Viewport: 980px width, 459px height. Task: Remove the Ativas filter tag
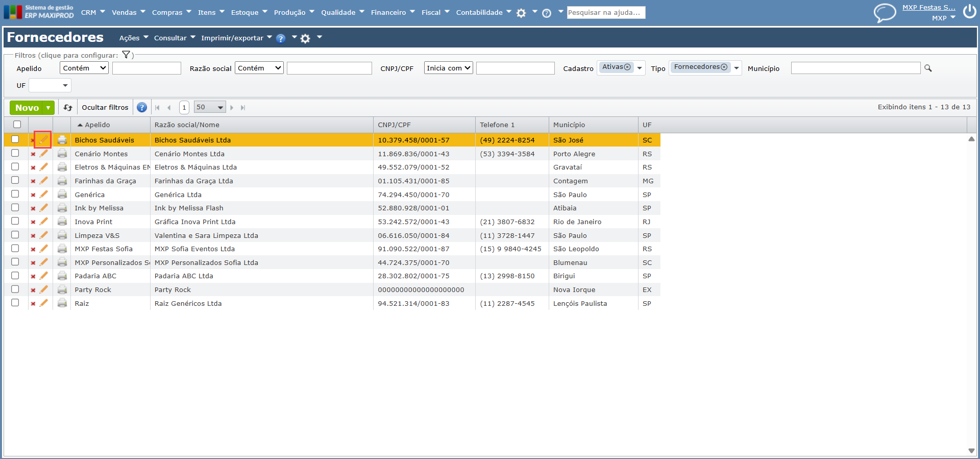point(627,67)
